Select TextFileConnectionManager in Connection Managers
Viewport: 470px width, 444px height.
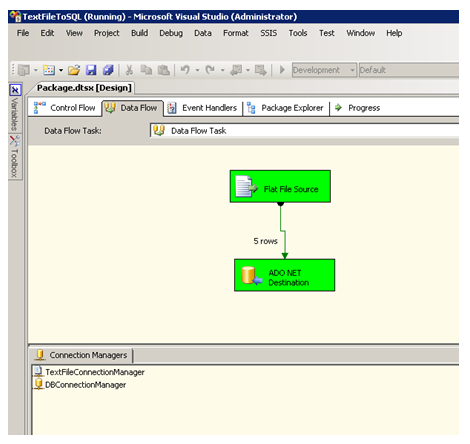[x=95, y=372]
